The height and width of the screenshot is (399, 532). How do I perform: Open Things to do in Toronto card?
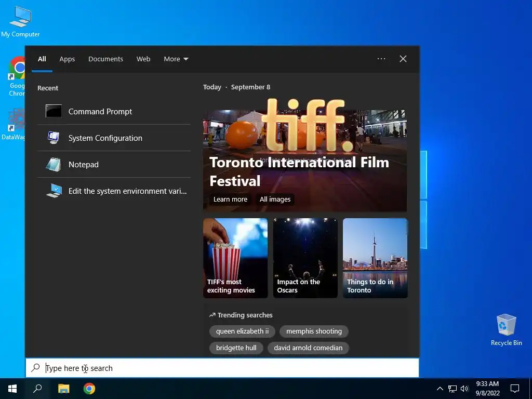(375, 258)
